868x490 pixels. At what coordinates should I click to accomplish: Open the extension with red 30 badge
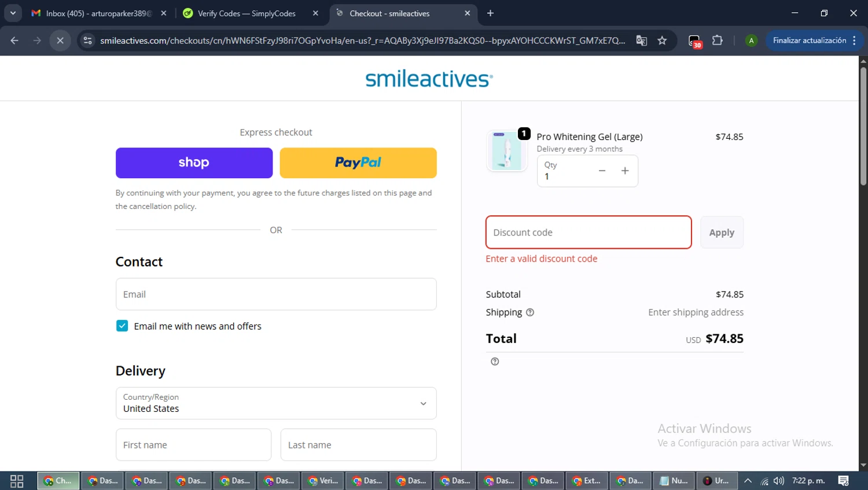(x=695, y=41)
